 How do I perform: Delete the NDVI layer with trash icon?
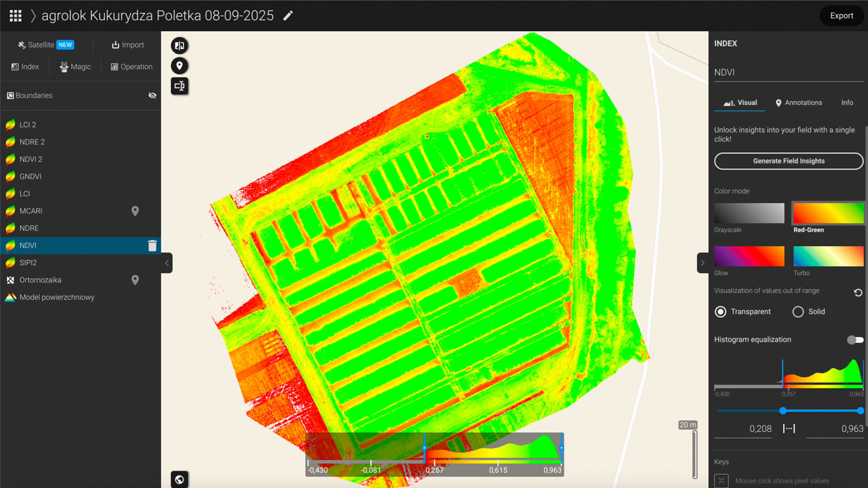[x=152, y=246]
